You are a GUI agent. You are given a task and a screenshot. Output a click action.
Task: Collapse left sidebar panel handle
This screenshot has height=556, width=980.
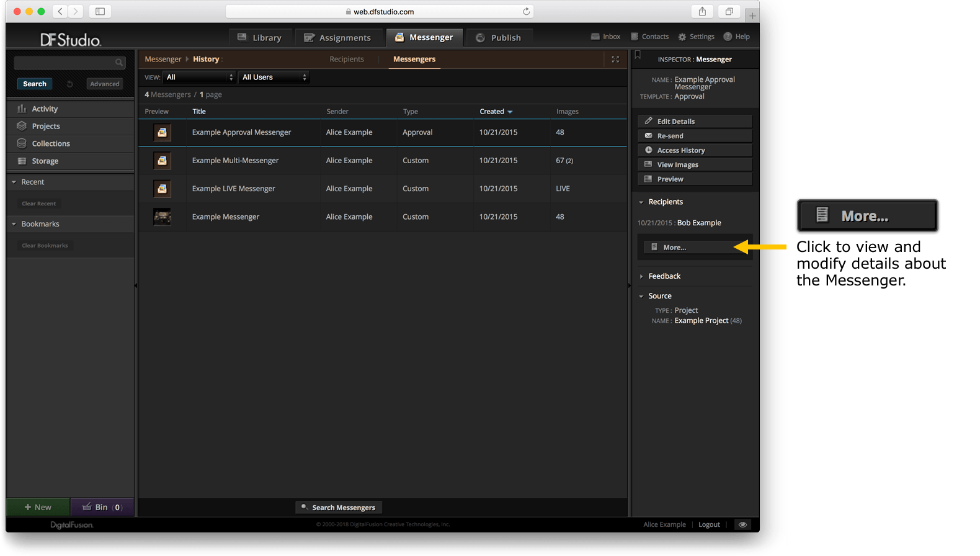tap(136, 285)
